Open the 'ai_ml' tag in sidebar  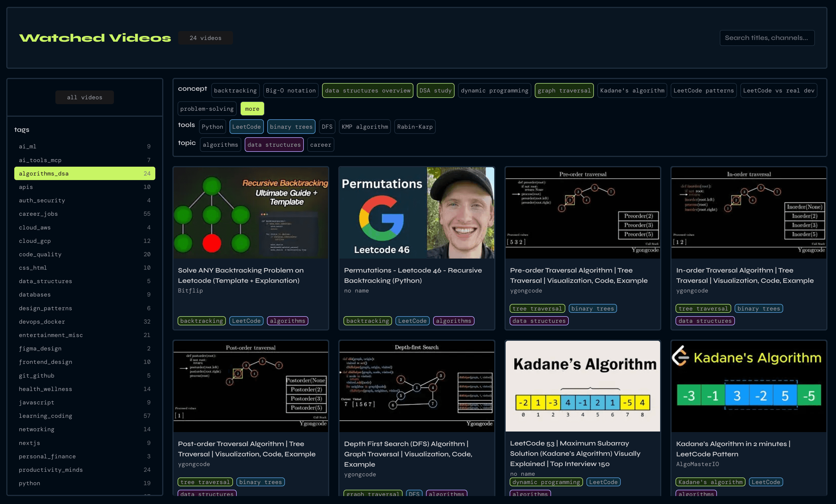tap(85, 146)
